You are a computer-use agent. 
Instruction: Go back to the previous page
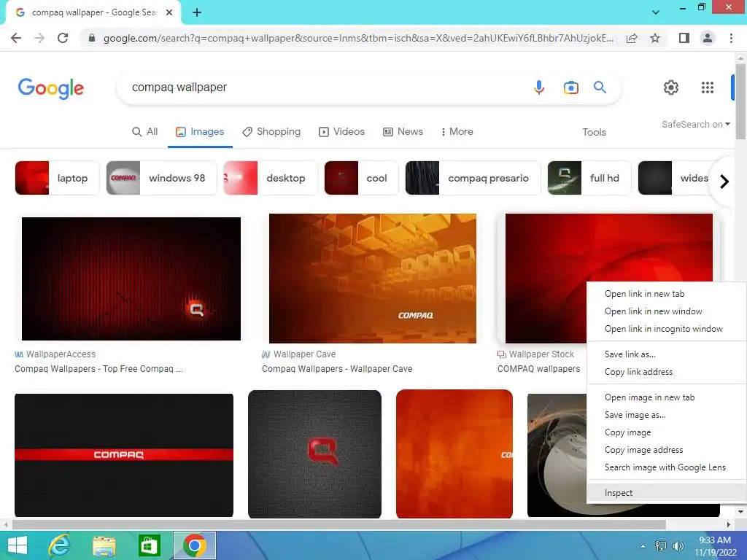[x=16, y=38]
